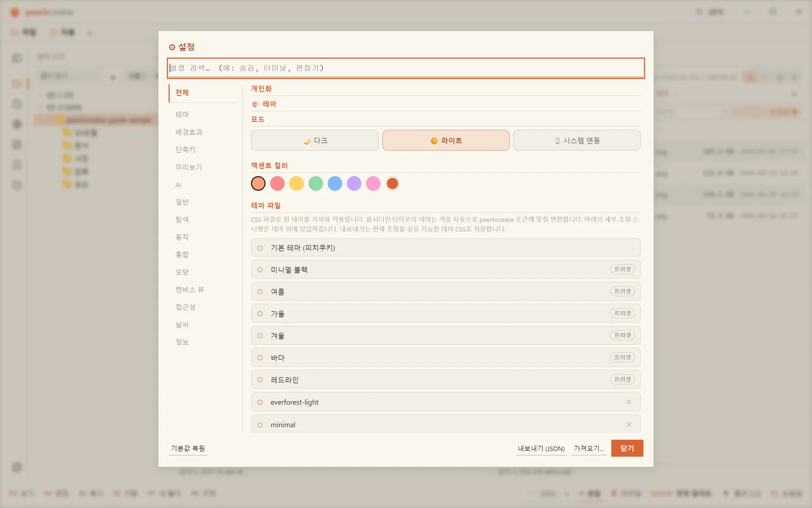Viewport: 812px width, 508px height.
Task: Go to the 단축키 settings category
Action: tap(202, 149)
